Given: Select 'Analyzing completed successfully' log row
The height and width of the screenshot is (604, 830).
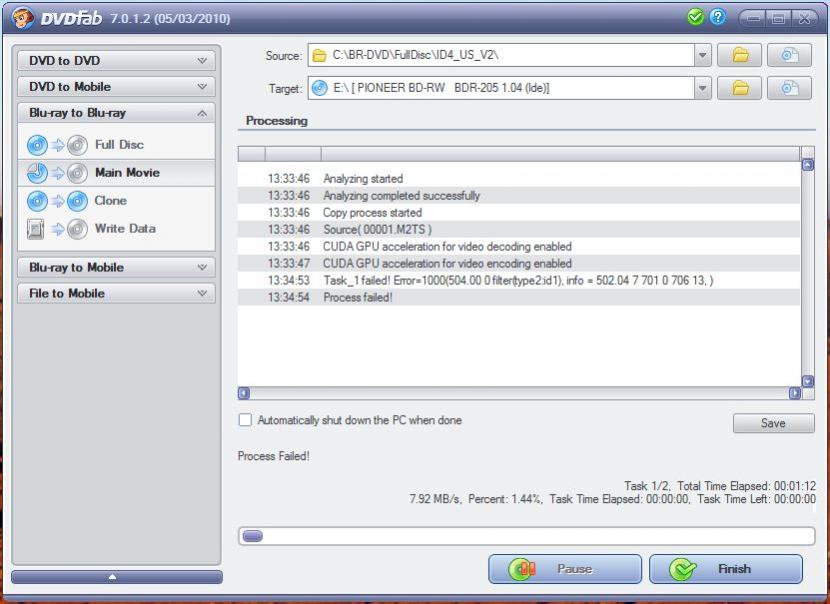Looking at the screenshot, I should click(x=519, y=196).
